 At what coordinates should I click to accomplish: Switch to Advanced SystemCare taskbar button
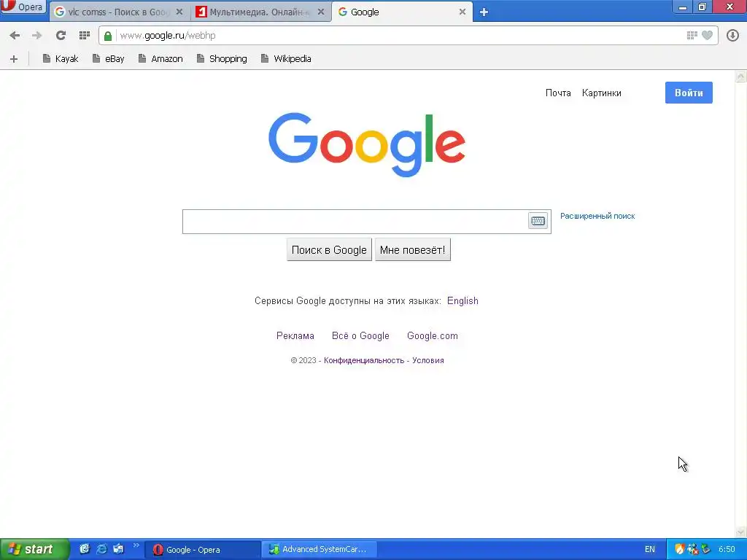pos(320,550)
